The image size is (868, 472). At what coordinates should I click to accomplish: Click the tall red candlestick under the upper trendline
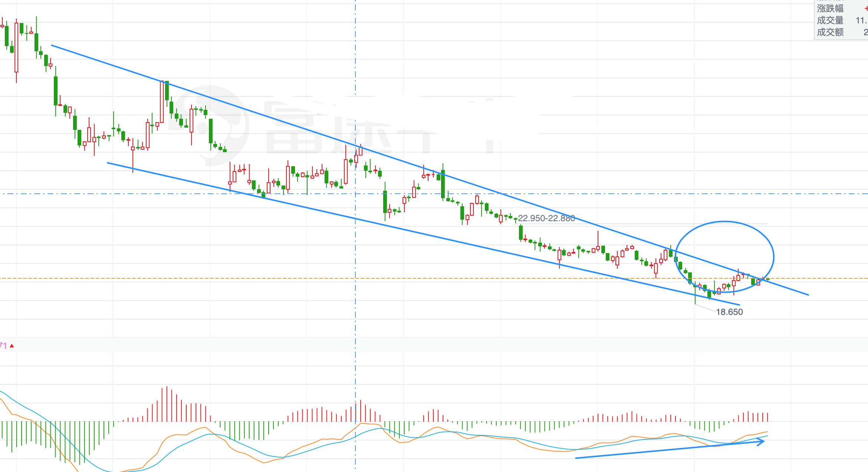pyautogui.click(x=162, y=102)
